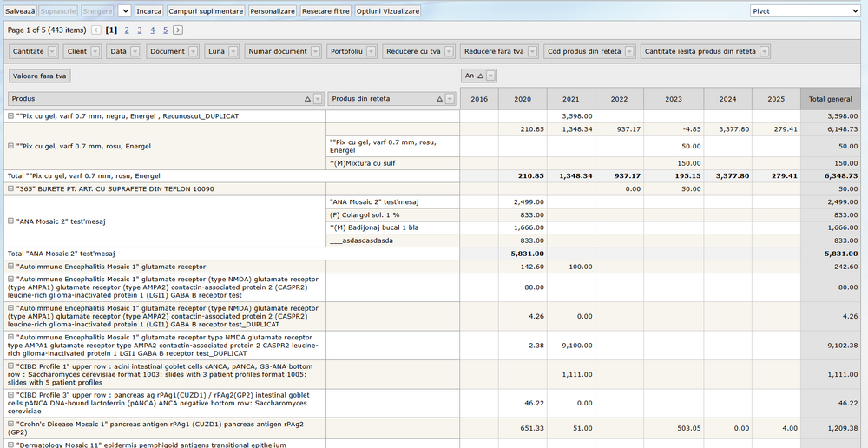868x448 pixels.
Task: Open the filter icon next to Portofoliu
Action: coord(371,52)
